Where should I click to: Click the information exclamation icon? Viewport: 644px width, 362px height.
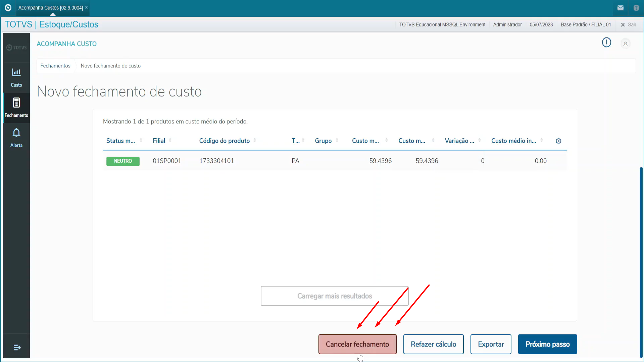tap(606, 43)
